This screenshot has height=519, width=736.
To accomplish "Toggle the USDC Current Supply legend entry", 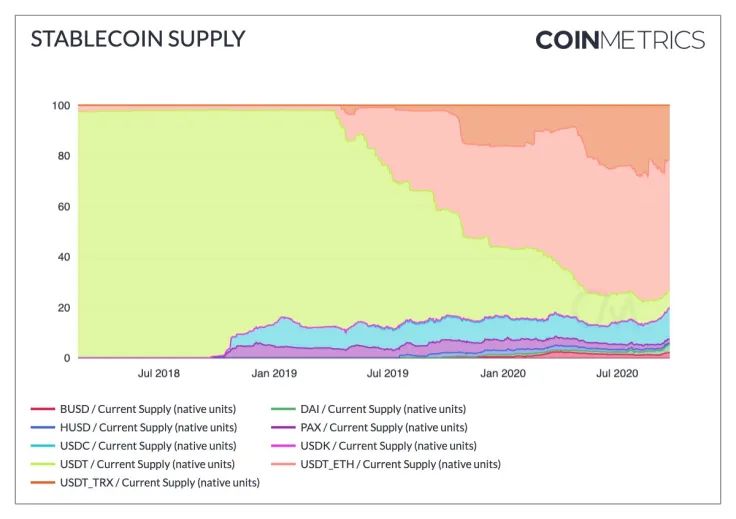I will [x=134, y=446].
